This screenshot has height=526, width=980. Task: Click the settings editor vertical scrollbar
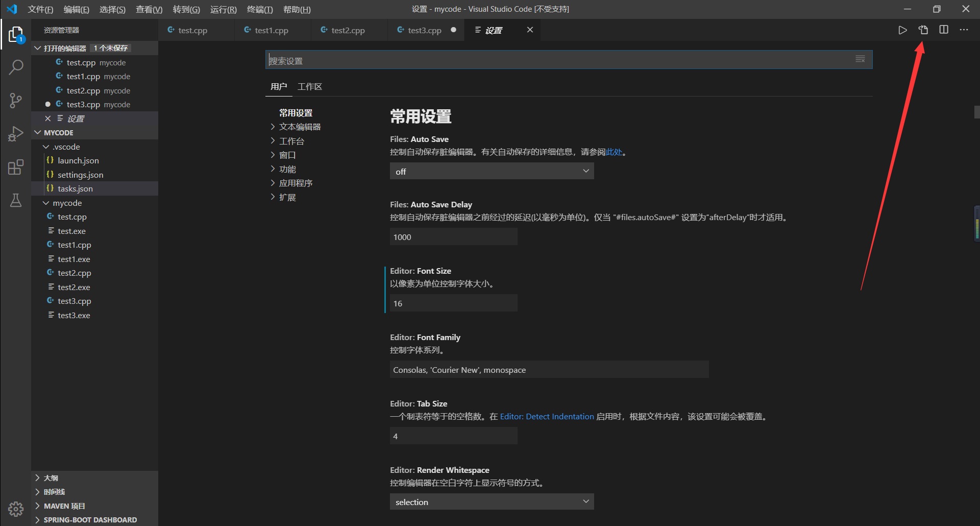pyautogui.click(x=977, y=112)
